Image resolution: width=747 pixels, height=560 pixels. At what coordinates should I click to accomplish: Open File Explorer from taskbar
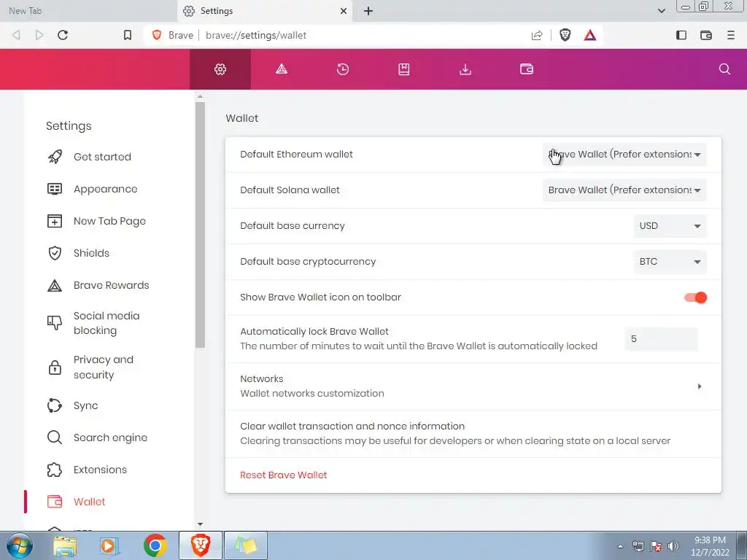(65, 546)
